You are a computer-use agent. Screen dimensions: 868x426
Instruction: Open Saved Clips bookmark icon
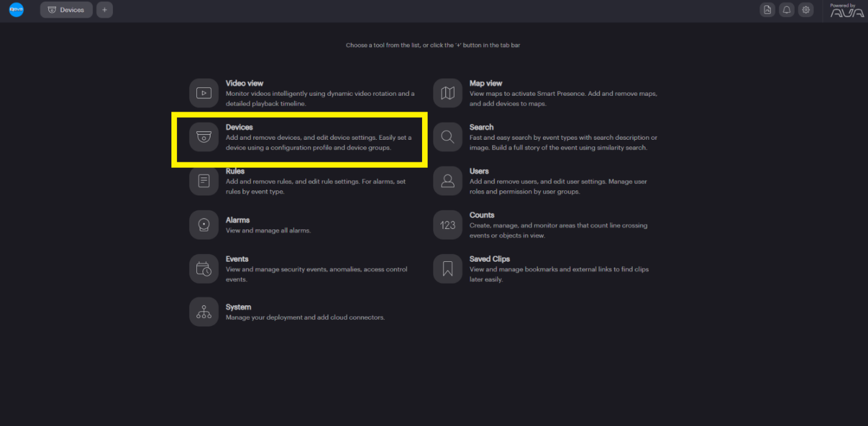tap(448, 269)
